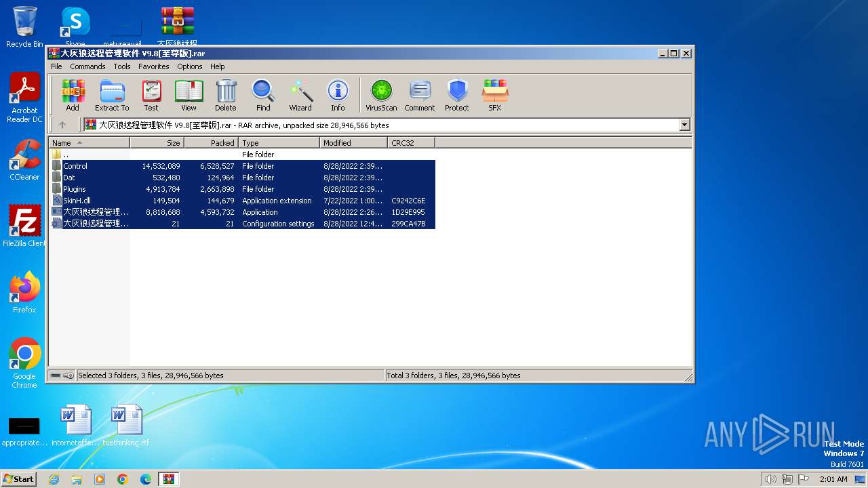
Task: Open archive Info icon
Action: coord(338,95)
